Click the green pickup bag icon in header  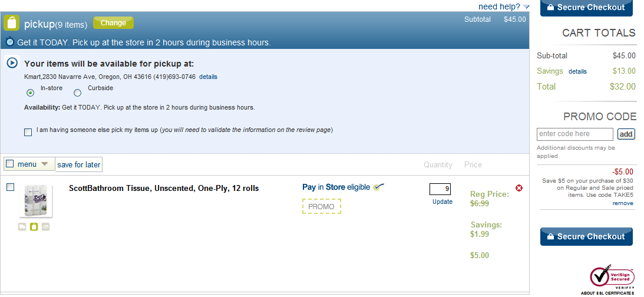pos(12,22)
